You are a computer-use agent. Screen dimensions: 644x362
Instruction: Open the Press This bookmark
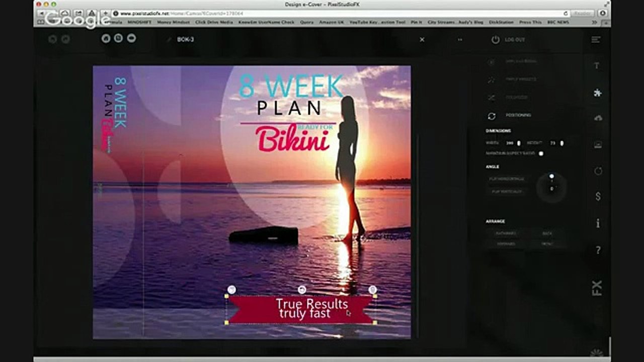tap(530, 23)
